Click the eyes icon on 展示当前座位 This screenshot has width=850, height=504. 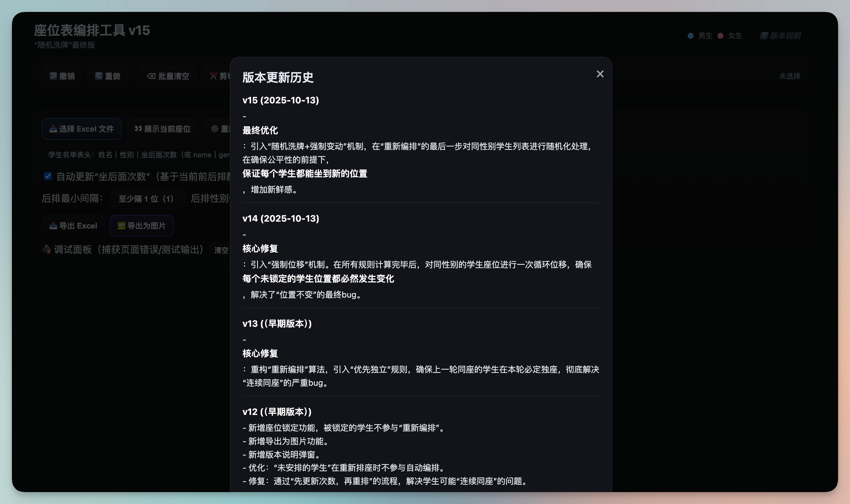(138, 129)
